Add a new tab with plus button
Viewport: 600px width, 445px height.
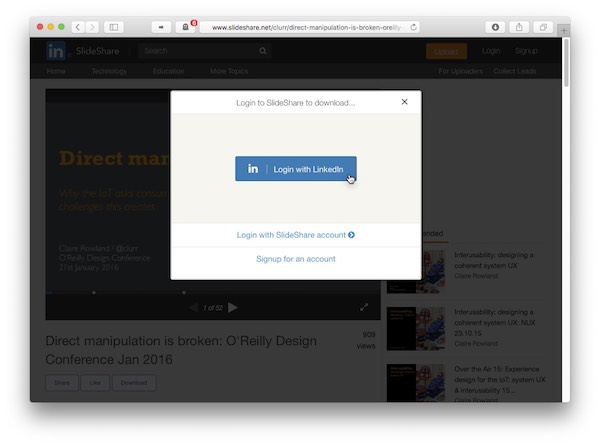[x=564, y=30]
